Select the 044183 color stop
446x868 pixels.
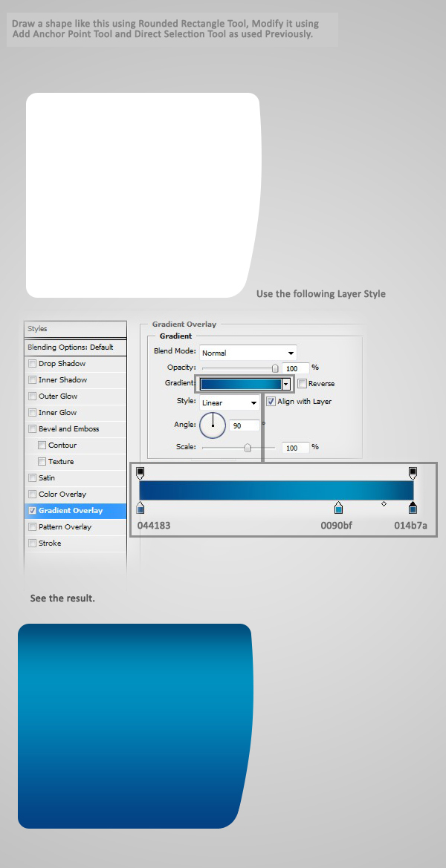(x=140, y=508)
